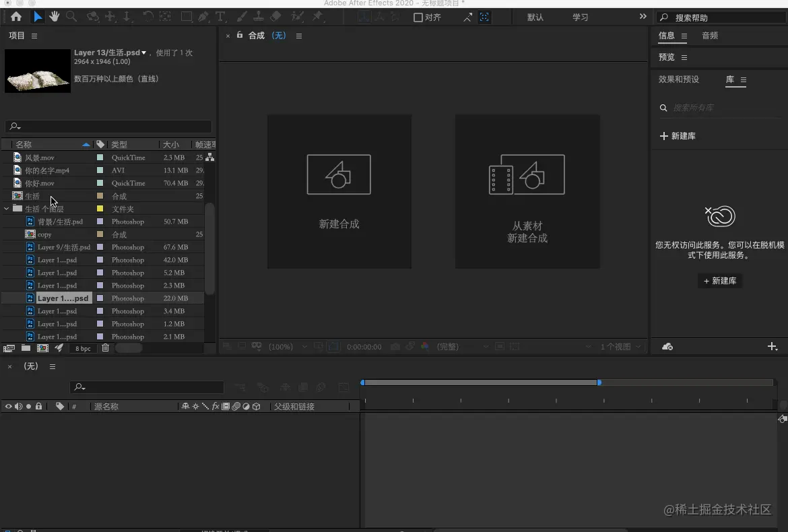Viewport: 788px width, 532px height.
Task: Open the Layer 13/生活.psd name dropdown arrow
Action: tap(143, 53)
